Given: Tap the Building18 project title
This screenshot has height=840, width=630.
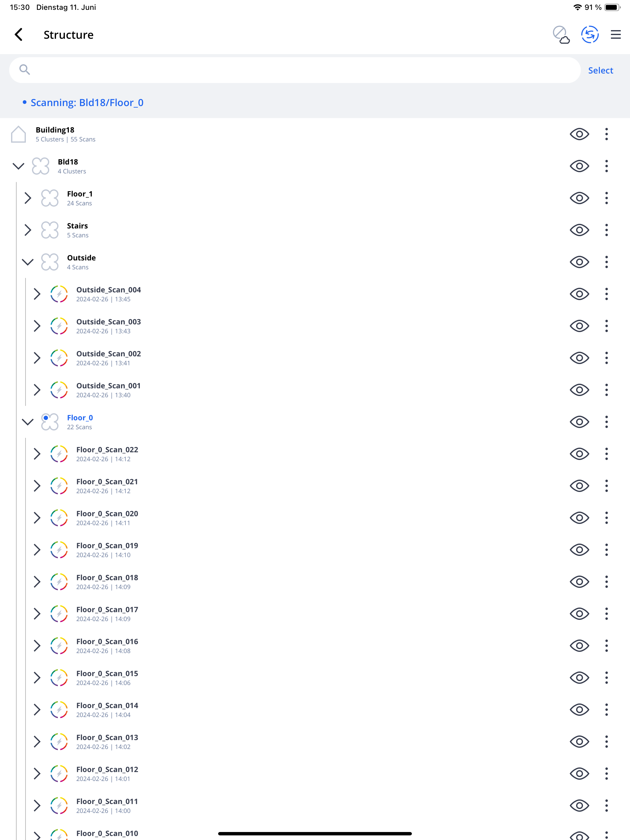Looking at the screenshot, I should pos(55,130).
